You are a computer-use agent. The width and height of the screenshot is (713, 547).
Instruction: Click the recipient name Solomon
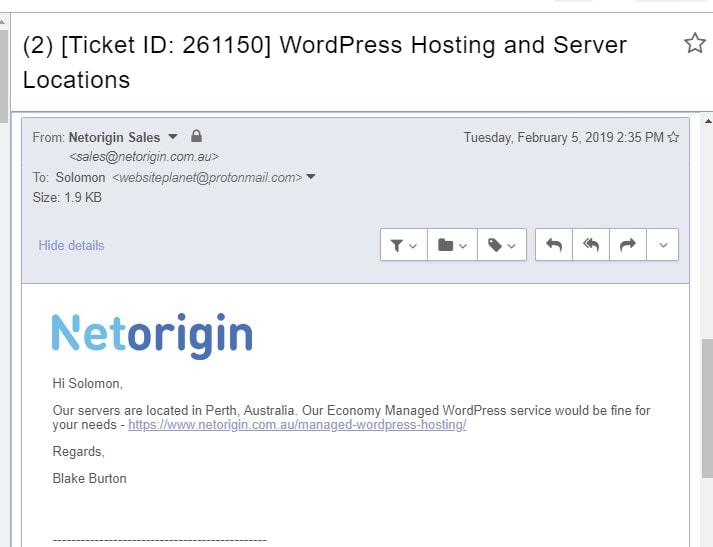(80, 177)
